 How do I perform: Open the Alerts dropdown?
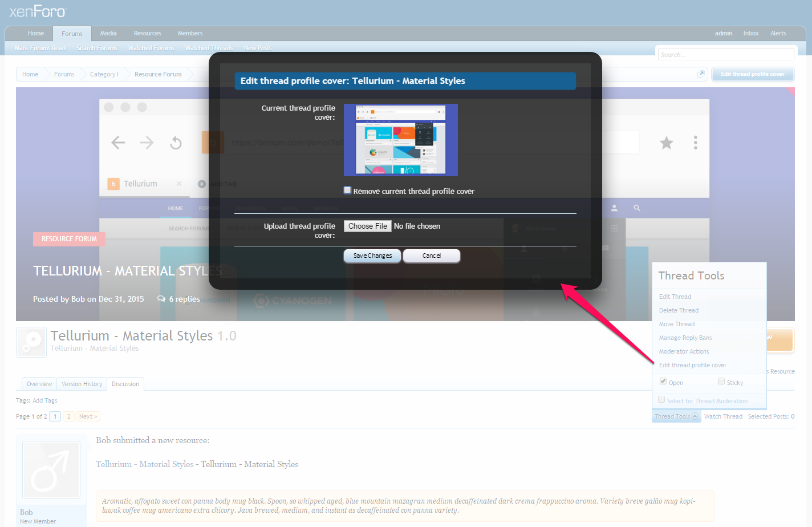click(778, 33)
